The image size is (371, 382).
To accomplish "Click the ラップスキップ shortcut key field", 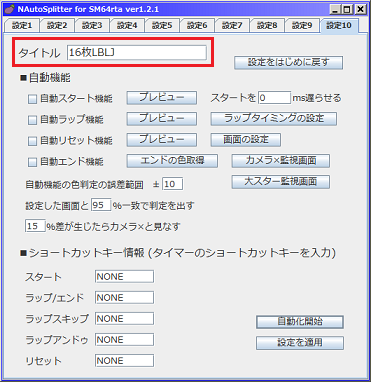I will tap(124, 319).
